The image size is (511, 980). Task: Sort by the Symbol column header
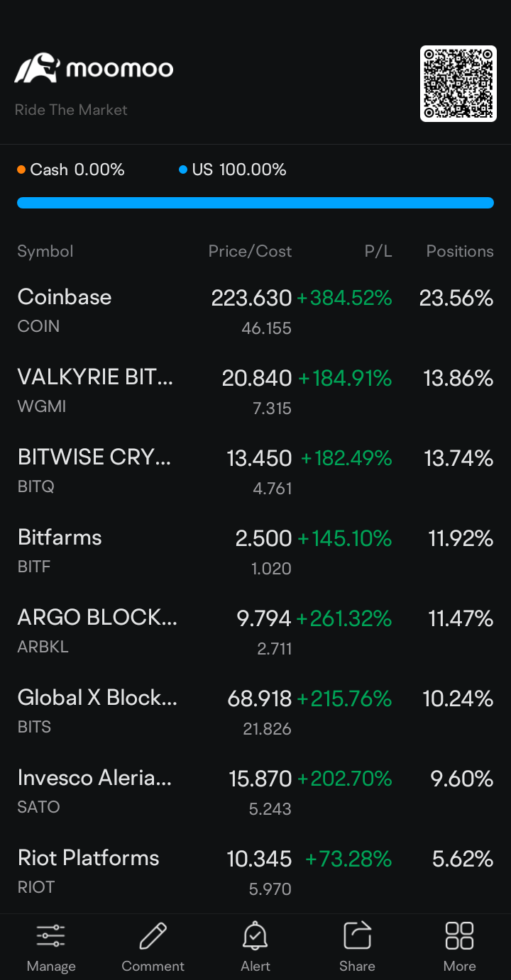(45, 251)
